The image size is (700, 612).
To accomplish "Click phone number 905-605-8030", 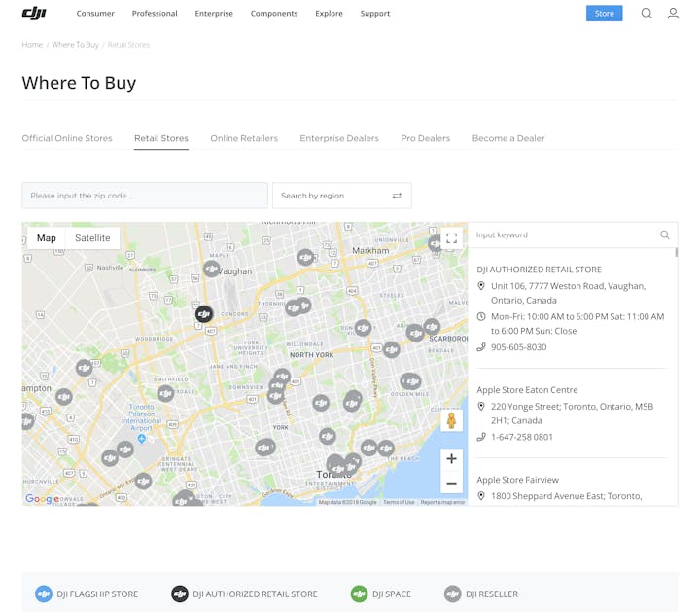I will point(518,347).
